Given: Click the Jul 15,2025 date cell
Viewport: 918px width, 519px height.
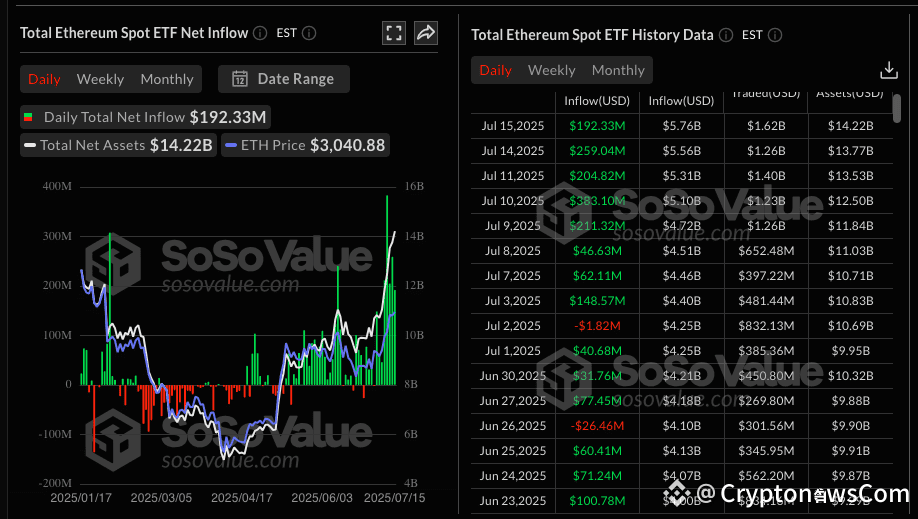Looking at the screenshot, I should pyautogui.click(x=513, y=126).
